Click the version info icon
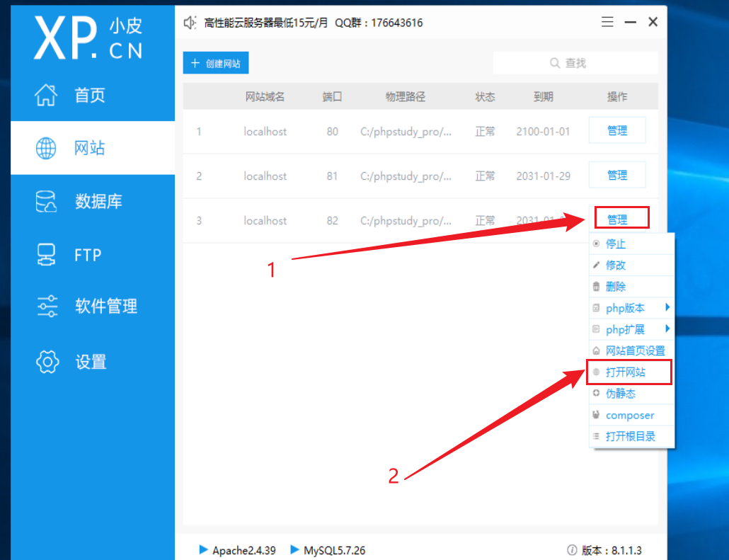 [573, 550]
